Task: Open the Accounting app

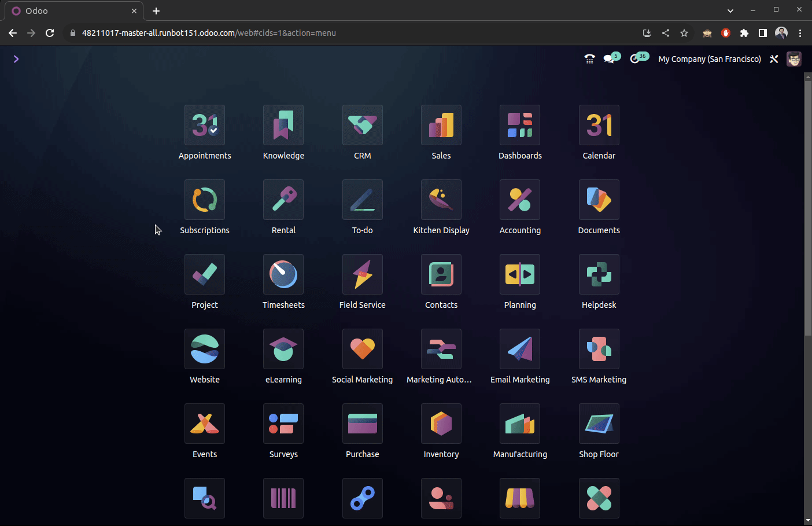Action: pos(520,200)
